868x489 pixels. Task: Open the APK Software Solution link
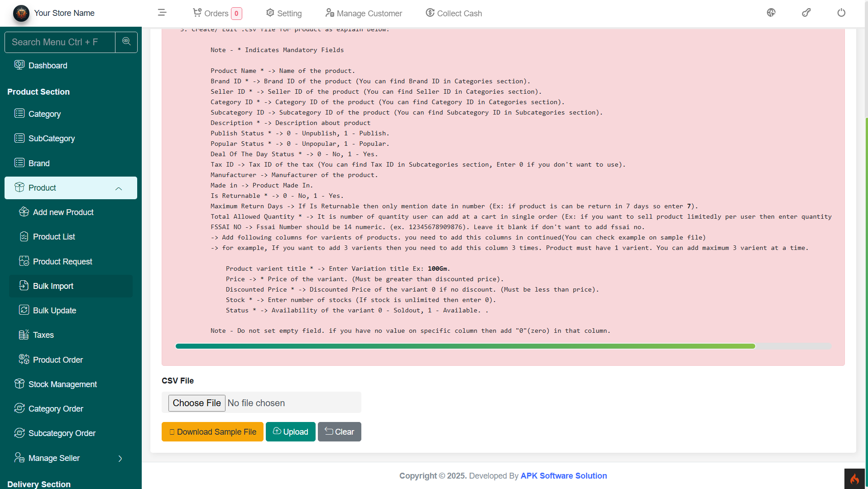pos(563,476)
